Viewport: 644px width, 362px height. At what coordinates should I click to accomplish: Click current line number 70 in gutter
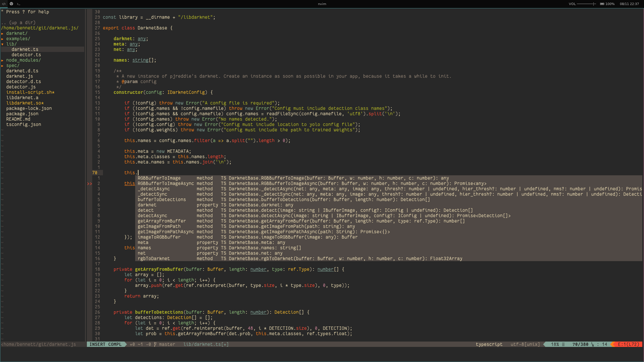[95, 173]
